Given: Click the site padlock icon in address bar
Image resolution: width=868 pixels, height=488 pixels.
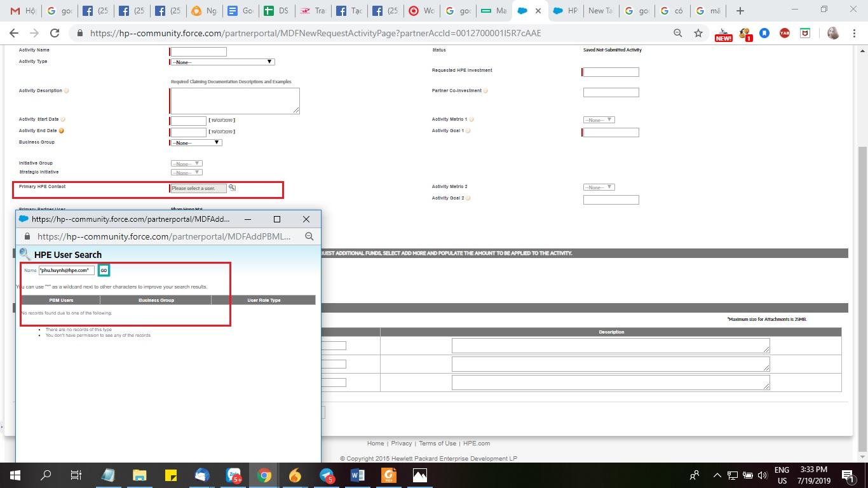Looking at the screenshot, I should point(79,33).
